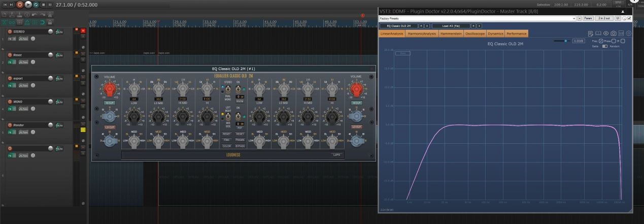The height and width of the screenshot is (224, 644).
Task: Enable the IR checkbox
Action: [x=623, y=41]
